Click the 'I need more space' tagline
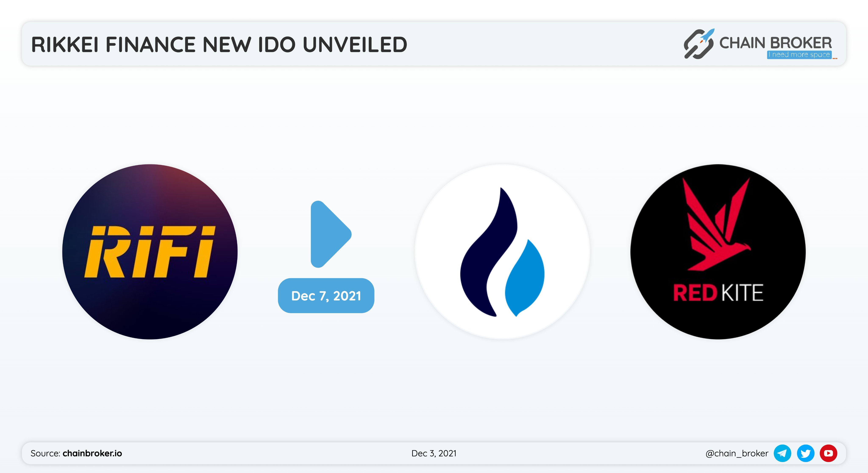 pyautogui.click(x=799, y=55)
